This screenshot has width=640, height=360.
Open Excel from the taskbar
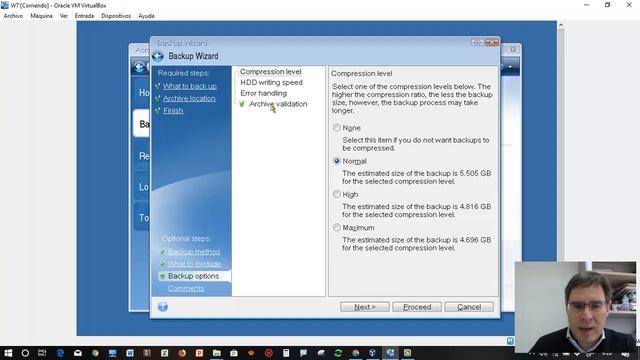point(164,353)
